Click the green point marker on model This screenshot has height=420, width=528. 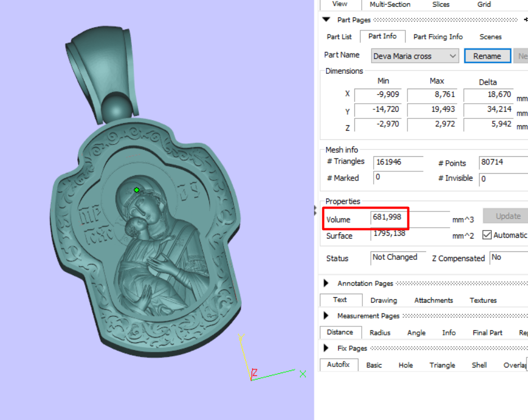(137, 190)
